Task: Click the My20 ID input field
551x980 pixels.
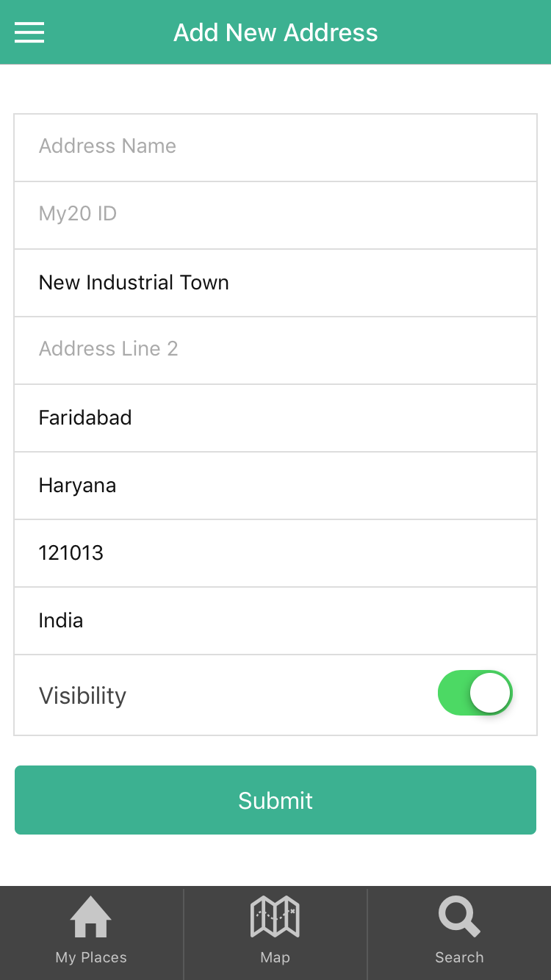Action: coord(275,214)
